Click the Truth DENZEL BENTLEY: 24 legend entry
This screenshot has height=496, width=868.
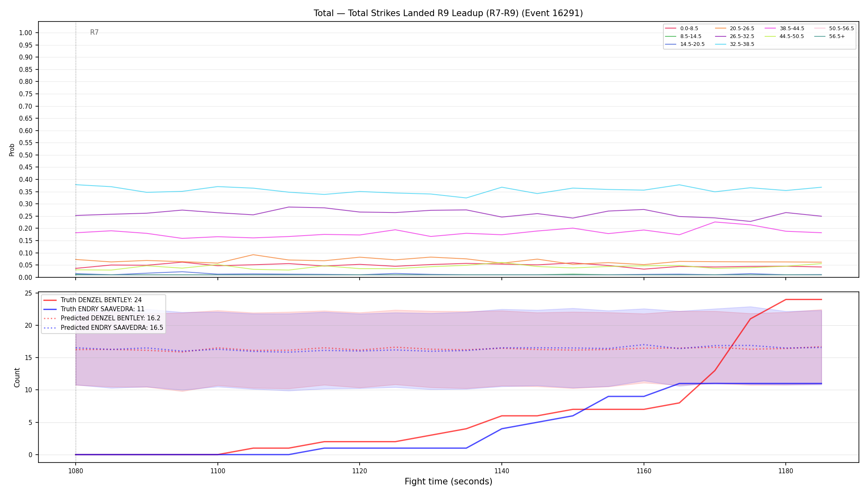[93, 300]
